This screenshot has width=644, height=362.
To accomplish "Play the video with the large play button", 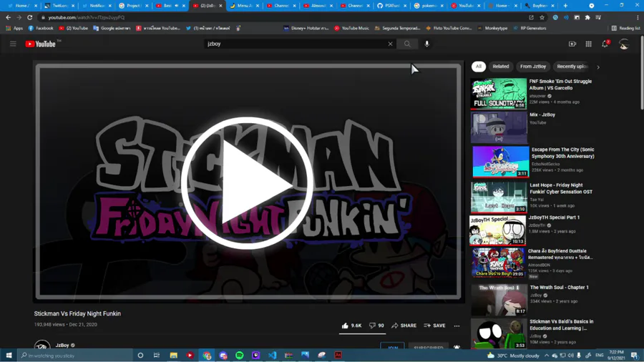I will click(x=247, y=182).
